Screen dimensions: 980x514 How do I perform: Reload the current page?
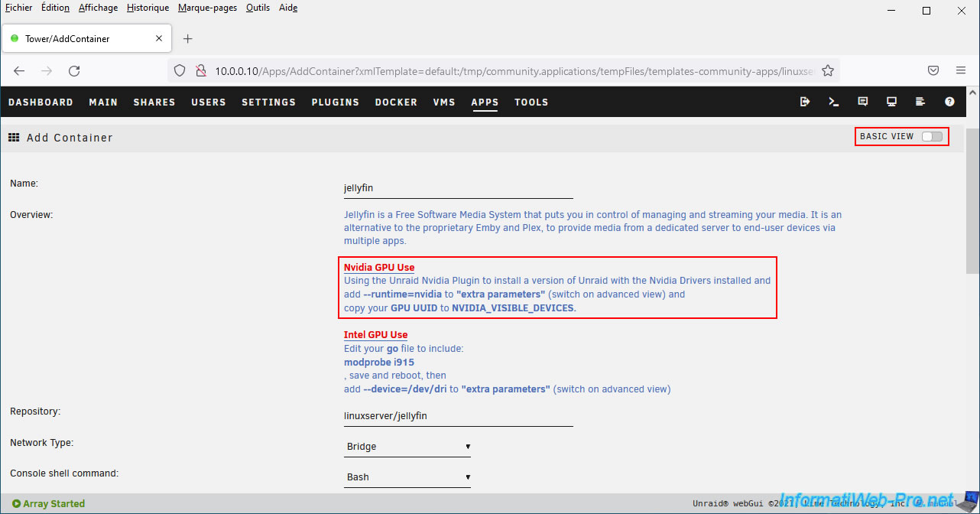(74, 70)
